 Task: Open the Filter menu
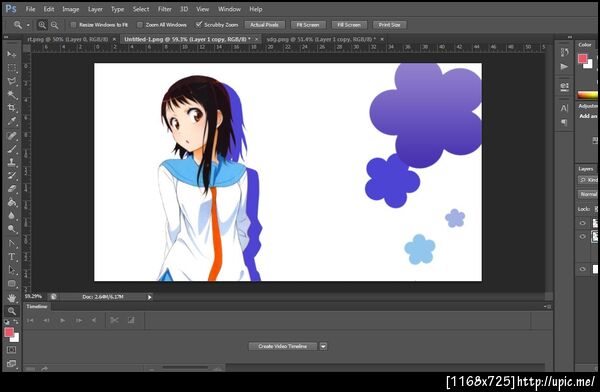tap(165, 9)
